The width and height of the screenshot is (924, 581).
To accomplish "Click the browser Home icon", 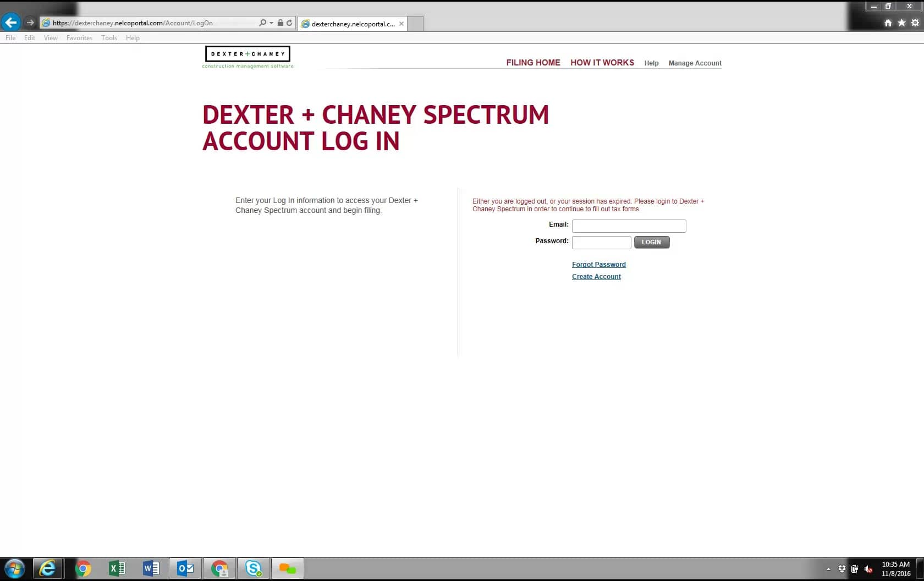I will (x=888, y=23).
